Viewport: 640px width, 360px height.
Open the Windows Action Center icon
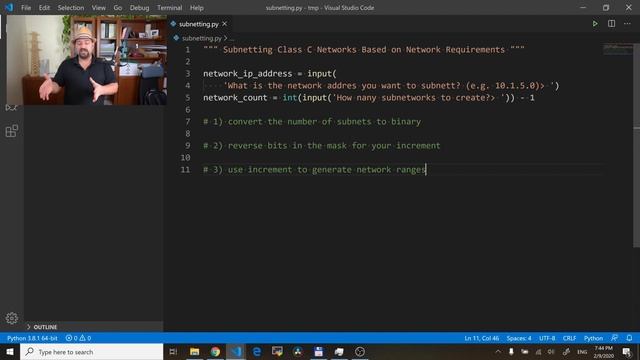point(627,352)
